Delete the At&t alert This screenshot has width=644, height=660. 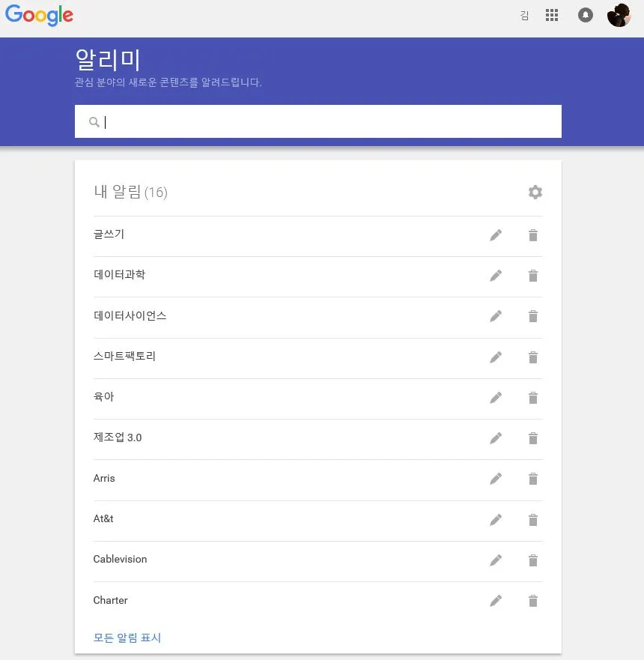coord(533,520)
